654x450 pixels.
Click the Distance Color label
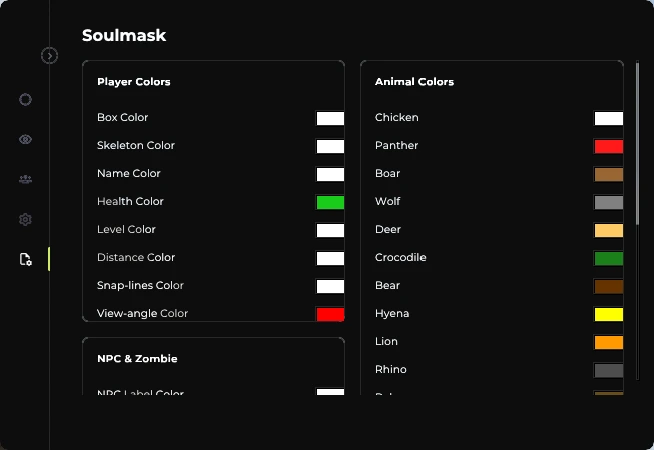click(x=136, y=257)
